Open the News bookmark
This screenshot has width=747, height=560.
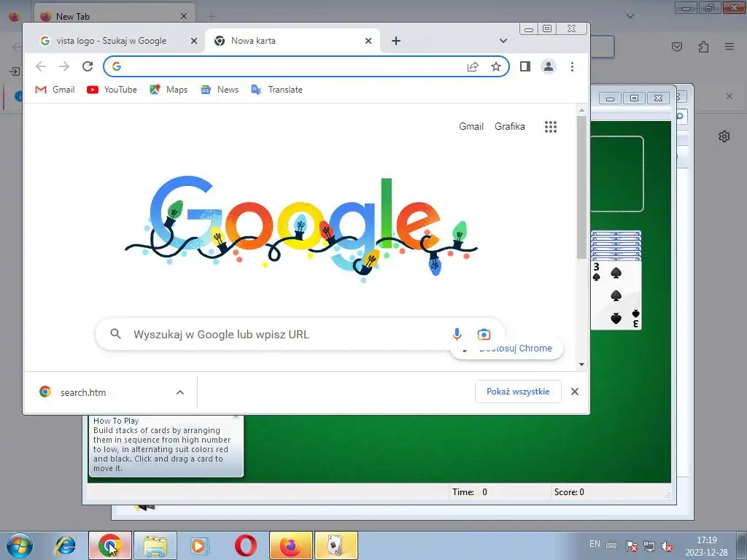click(x=220, y=90)
